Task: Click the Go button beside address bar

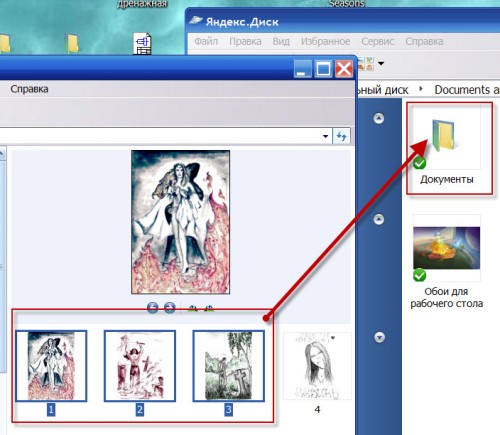Action: [341, 136]
